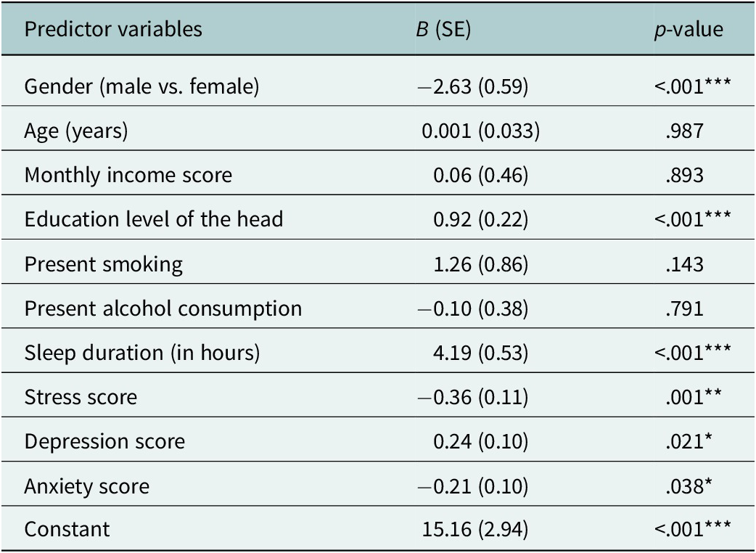Click the "Present alcohol consumption" label
The image size is (756, 553).
tap(163, 308)
